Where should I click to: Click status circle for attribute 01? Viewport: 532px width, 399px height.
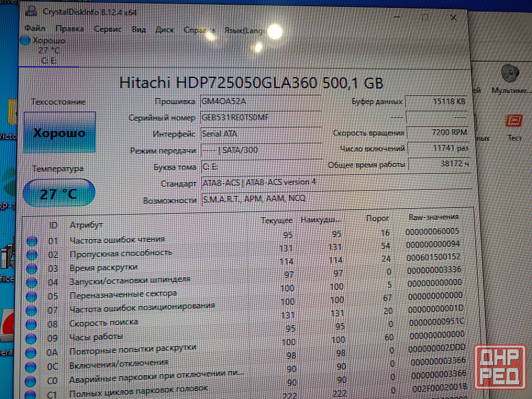(x=32, y=241)
